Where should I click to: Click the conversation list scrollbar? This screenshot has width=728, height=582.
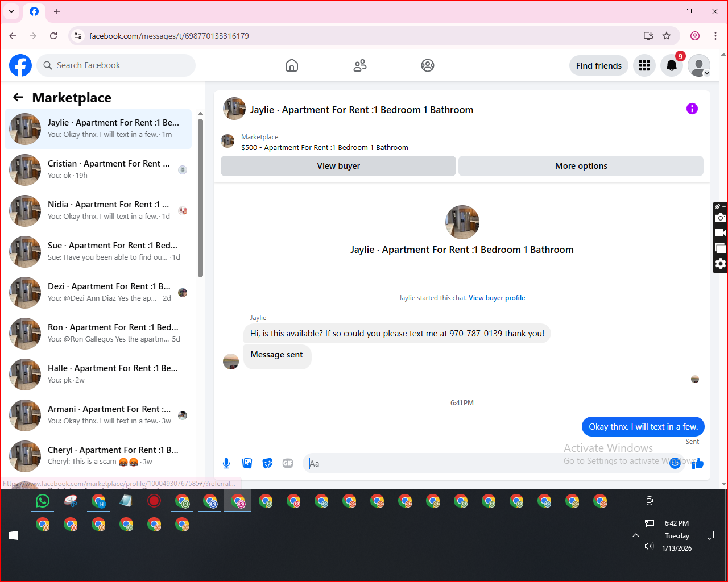pyautogui.click(x=200, y=198)
